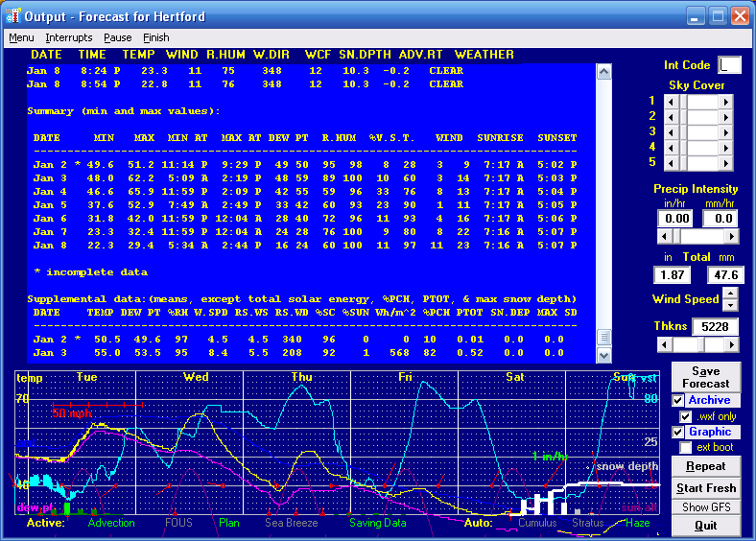Click the Repeat button
This screenshot has height=541, width=756.
[x=706, y=466]
